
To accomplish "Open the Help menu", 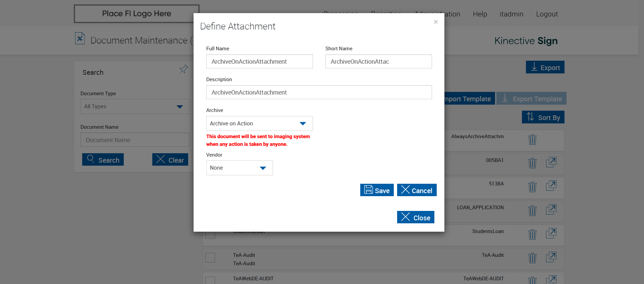I will (480, 14).
